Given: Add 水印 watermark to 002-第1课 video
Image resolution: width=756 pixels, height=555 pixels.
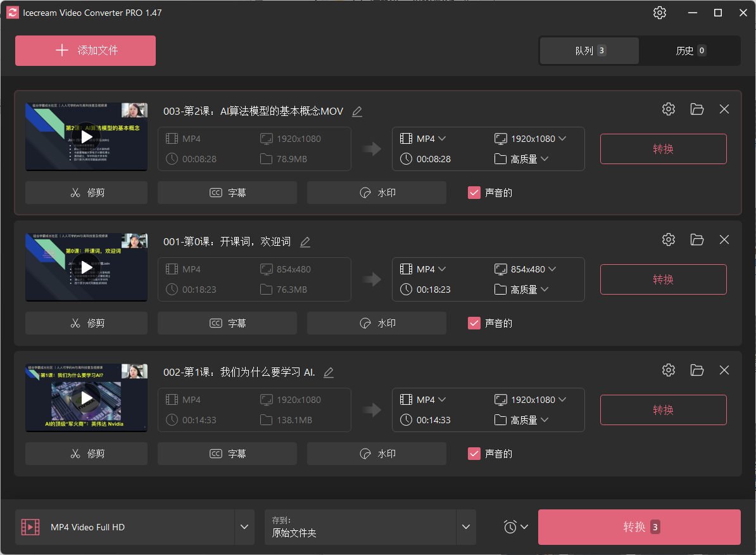Looking at the screenshot, I should pyautogui.click(x=377, y=454).
